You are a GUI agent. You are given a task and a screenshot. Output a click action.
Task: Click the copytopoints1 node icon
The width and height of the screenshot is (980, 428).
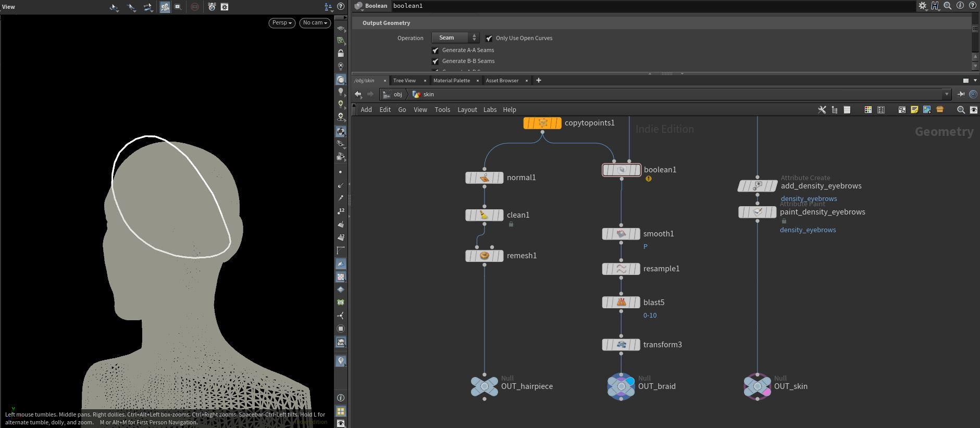point(542,123)
